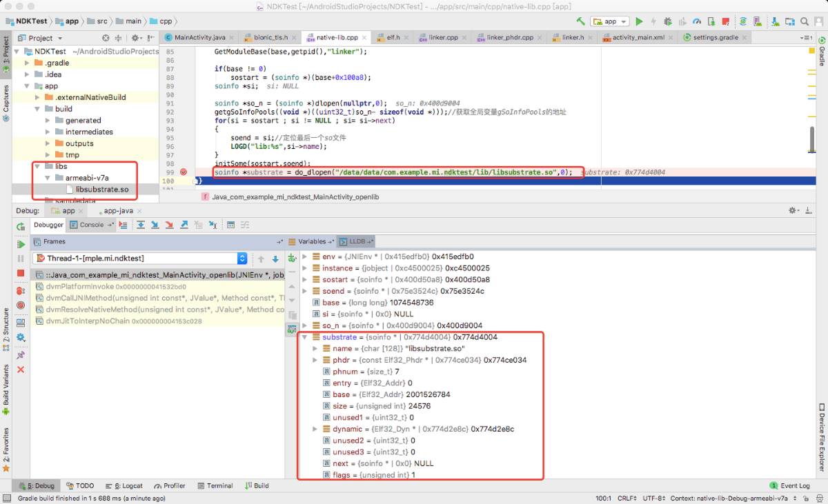Toggle breakpoint on line 99
The height and width of the screenshot is (504, 828).
coord(184,172)
